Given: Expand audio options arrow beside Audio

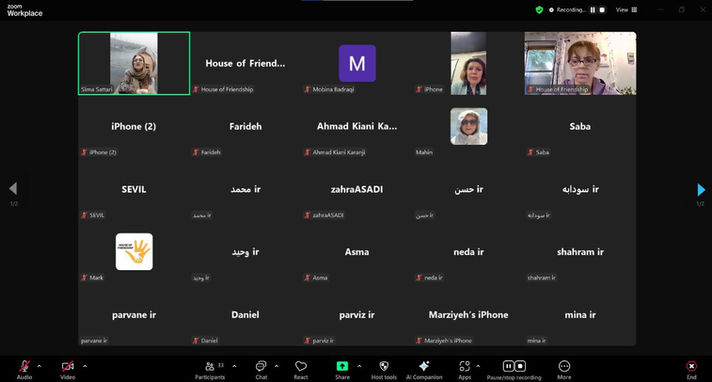Looking at the screenshot, I should point(39,366).
